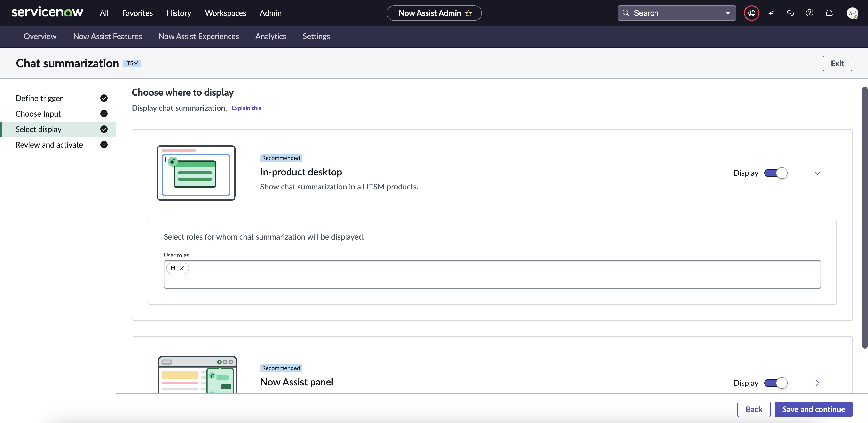Favorite Now Assist Admin with the star
This screenshot has width=868, height=423.
(x=468, y=13)
